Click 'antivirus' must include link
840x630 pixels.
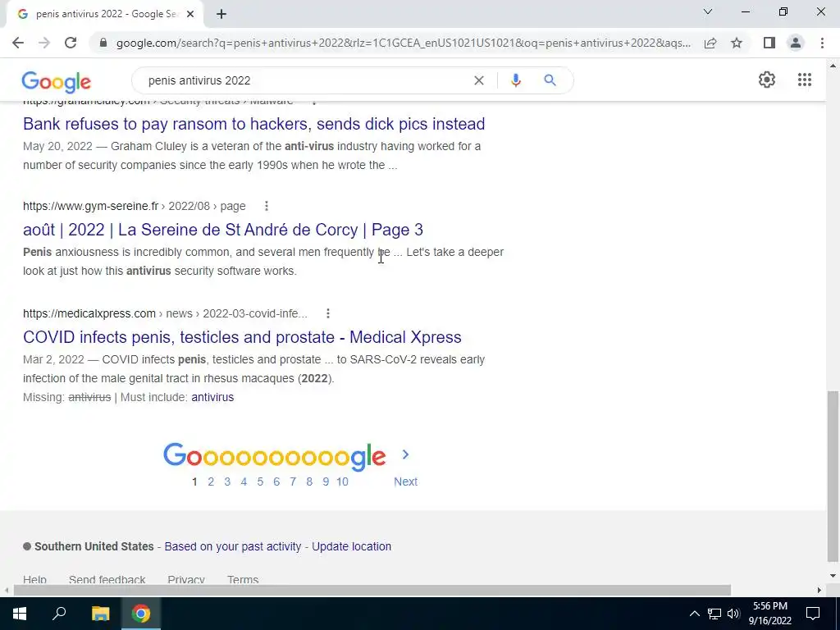click(x=212, y=398)
